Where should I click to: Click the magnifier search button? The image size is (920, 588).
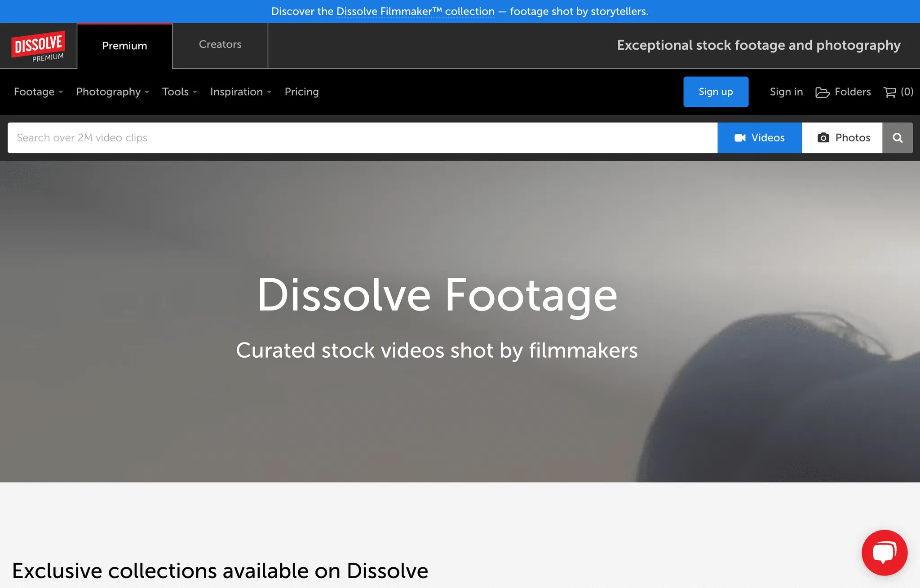point(898,138)
